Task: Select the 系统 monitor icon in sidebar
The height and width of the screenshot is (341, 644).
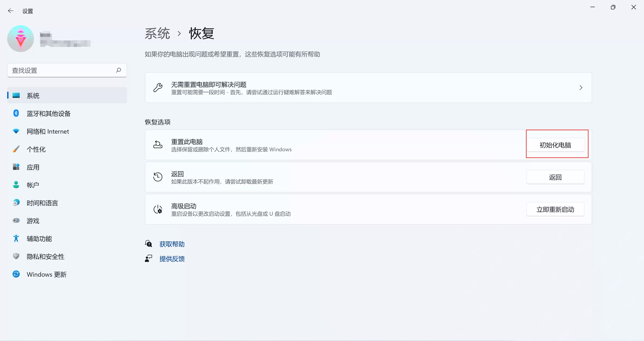Action: click(16, 95)
